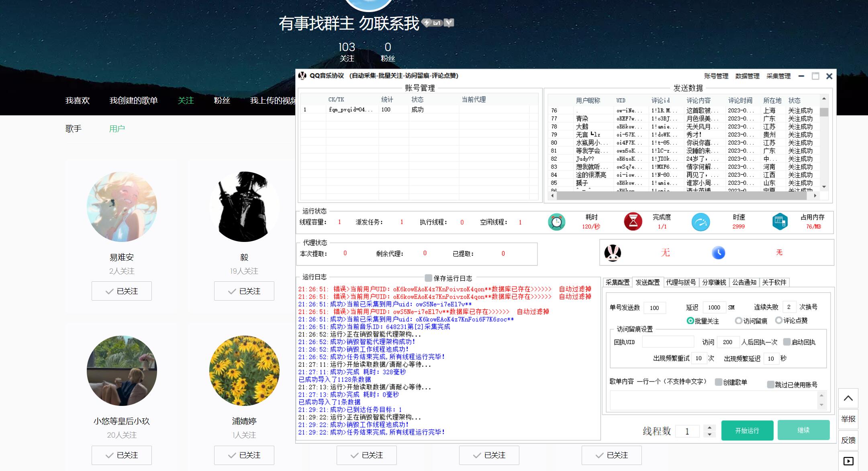Click the red hourglass completion icon

point(633,221)
